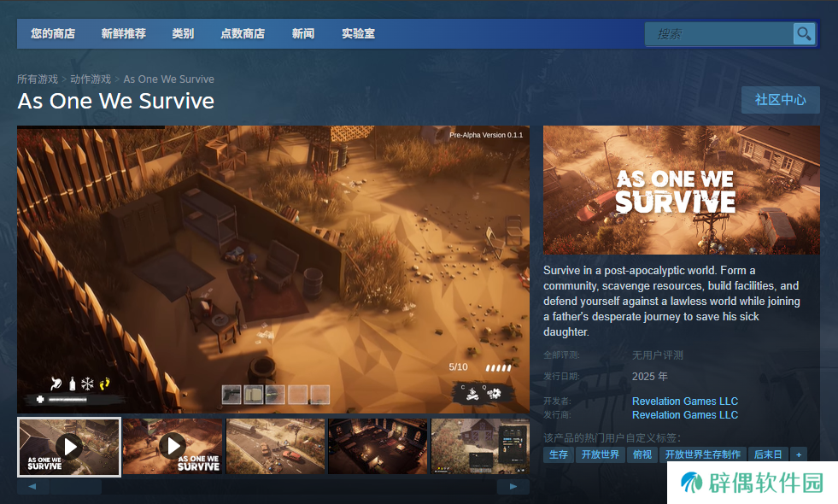838x504 pixels.
Task: Click the plus button to add tags
Action: [x=799, y=454]
